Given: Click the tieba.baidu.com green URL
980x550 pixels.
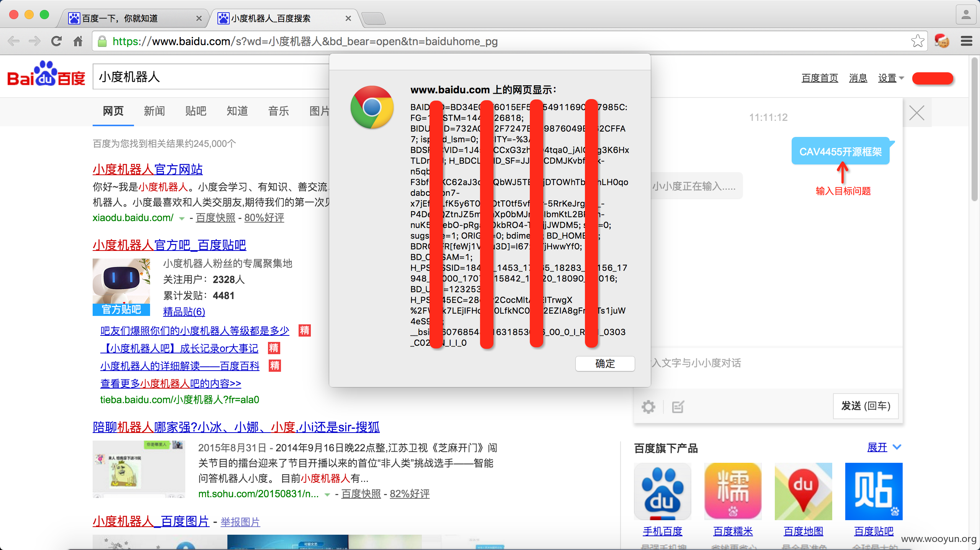Looking at the screenshot, I should tap(180, 400).
